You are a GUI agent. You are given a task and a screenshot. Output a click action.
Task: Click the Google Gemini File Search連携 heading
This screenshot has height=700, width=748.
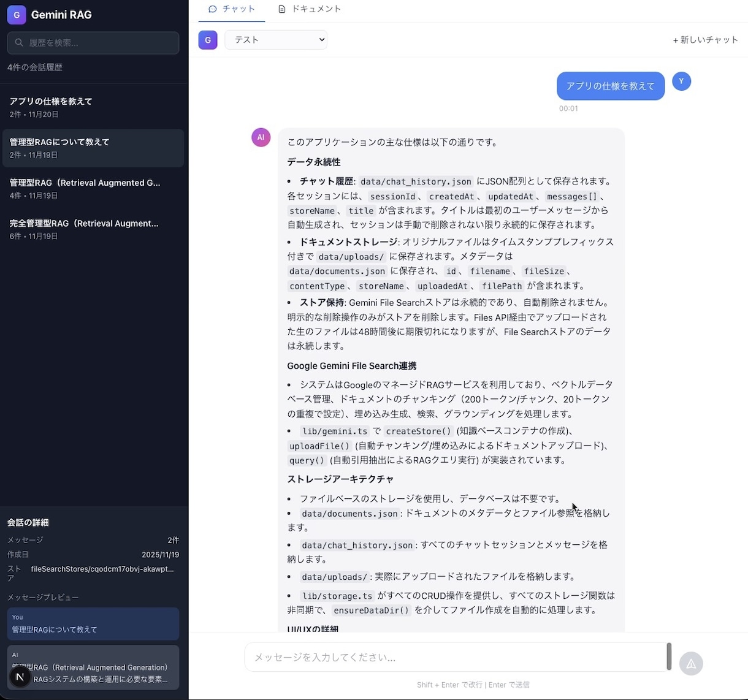click(352, 366)
